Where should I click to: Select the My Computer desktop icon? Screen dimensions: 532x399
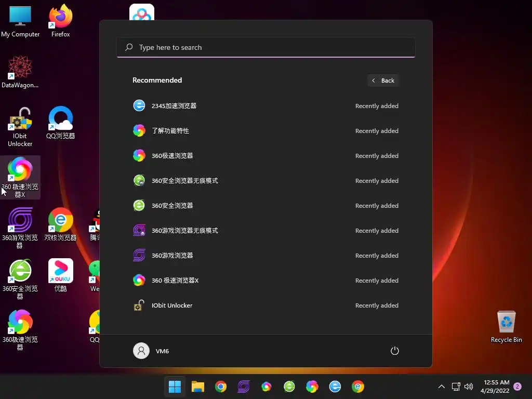coord(20,21)
